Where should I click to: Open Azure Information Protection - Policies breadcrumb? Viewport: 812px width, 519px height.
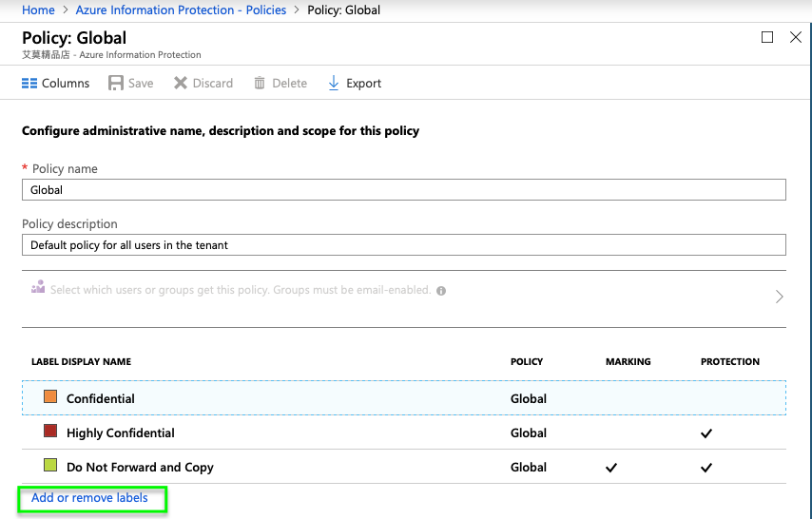181,10
